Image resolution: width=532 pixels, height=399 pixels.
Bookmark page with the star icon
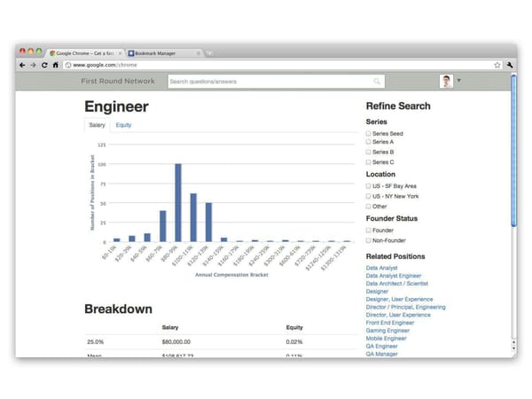click(497, 65)
